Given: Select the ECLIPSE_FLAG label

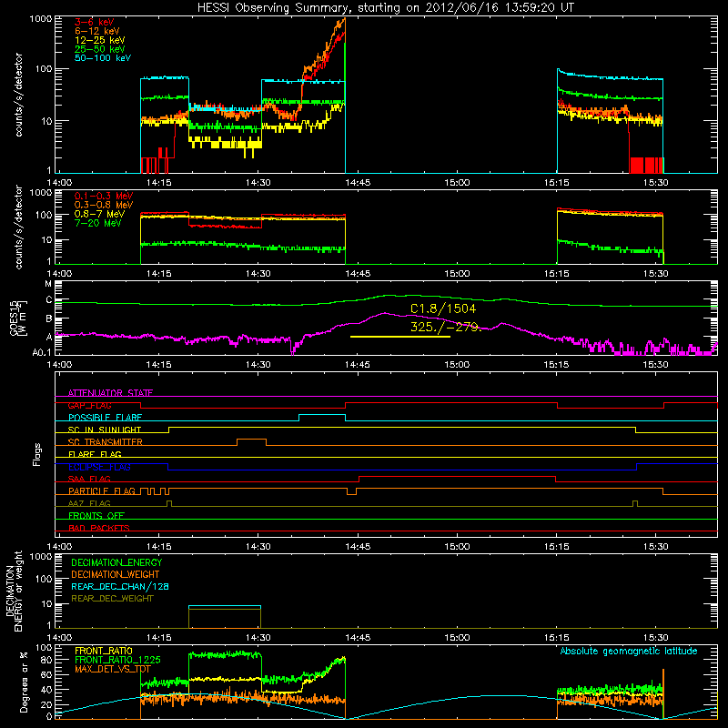Looking at the screenshot, I should 99,468.
